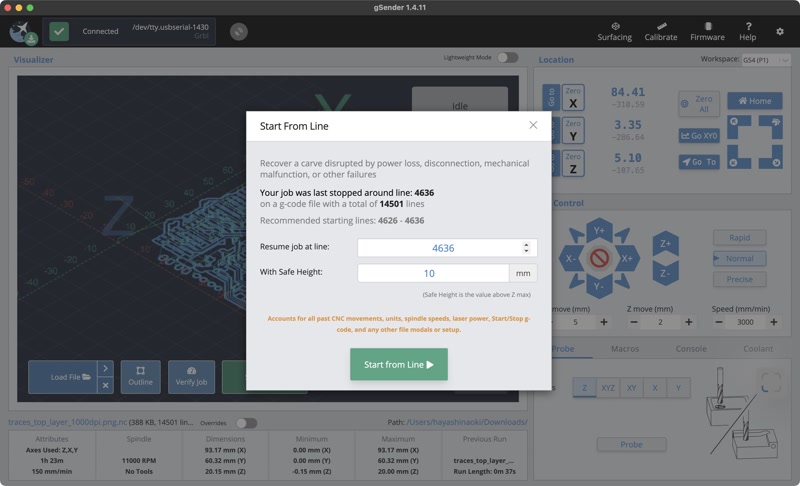Screen dimensions: 800x486
Task: Open the settings gear
Action: coord(780,32)
